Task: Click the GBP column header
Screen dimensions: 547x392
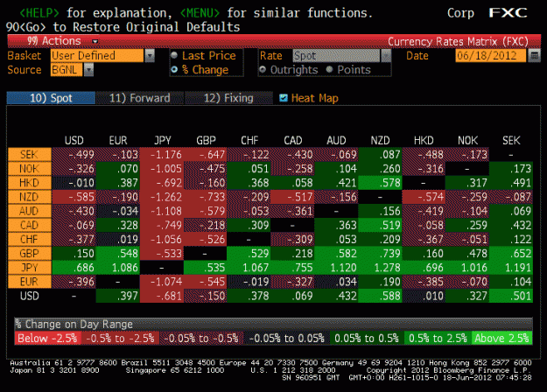Action: (207, 141)
